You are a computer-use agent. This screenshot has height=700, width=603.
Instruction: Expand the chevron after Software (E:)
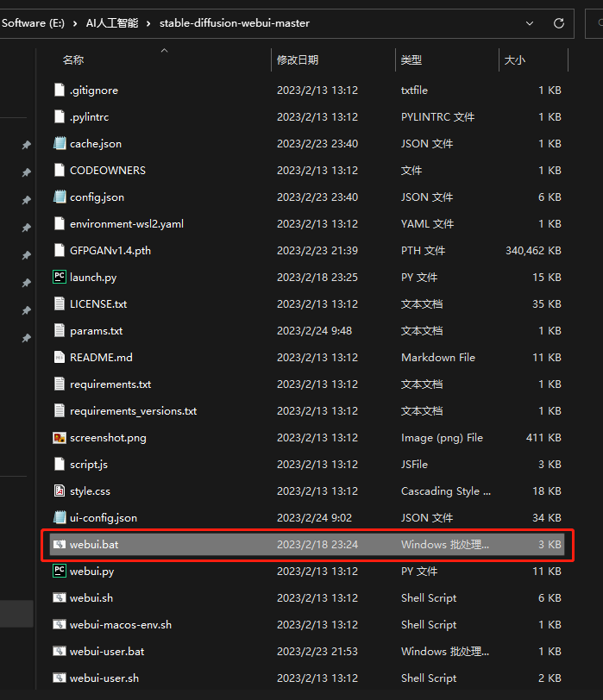tap(75, 23)
